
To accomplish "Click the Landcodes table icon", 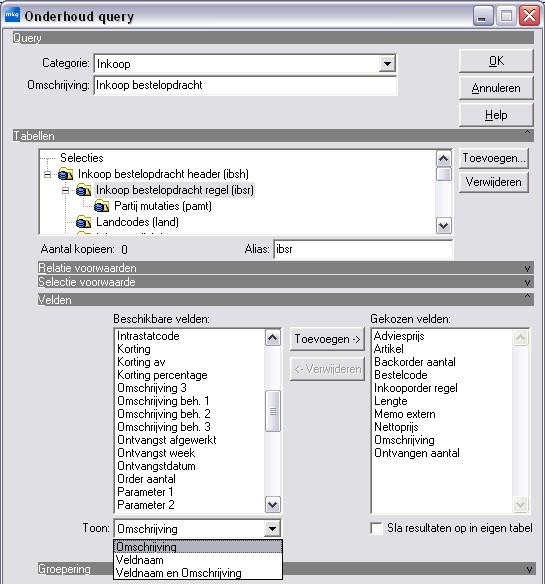I will click(x=83, y=222).
